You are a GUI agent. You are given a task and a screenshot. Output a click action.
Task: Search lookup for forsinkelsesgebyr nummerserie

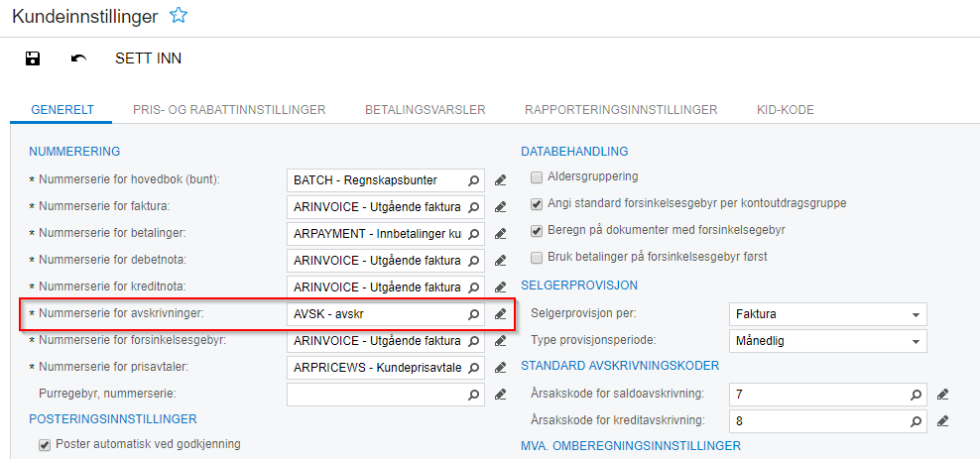click(x=474, y=341)
